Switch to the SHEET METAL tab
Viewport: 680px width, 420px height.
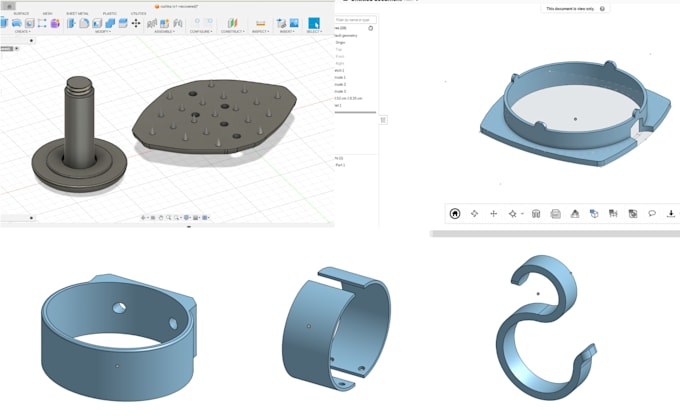click(77, 13)
